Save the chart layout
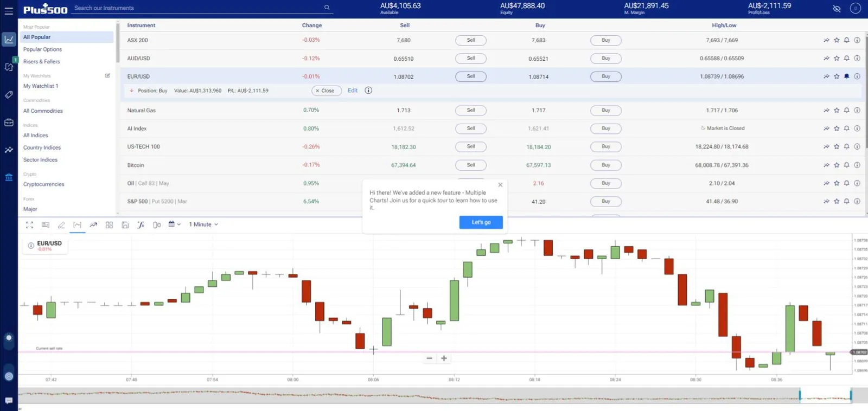The image size is (868, 411). click(125, 224)
